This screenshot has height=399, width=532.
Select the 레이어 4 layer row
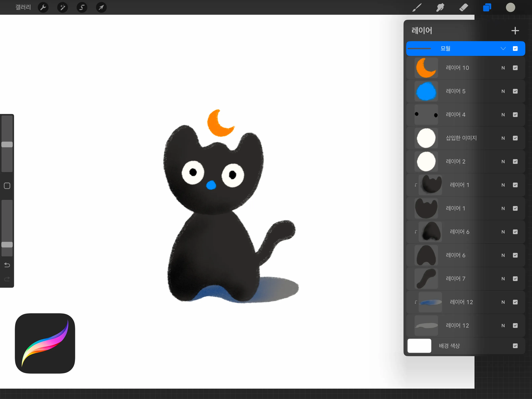pyautogui.click(x=465, y=114)
